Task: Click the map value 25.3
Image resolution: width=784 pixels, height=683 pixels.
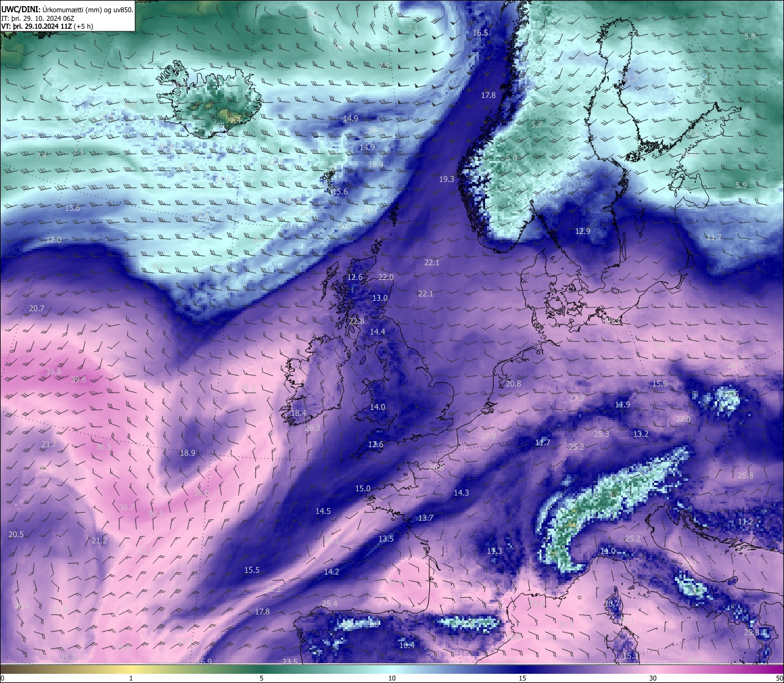Action: pyautogui.click(x=601, y=434)
